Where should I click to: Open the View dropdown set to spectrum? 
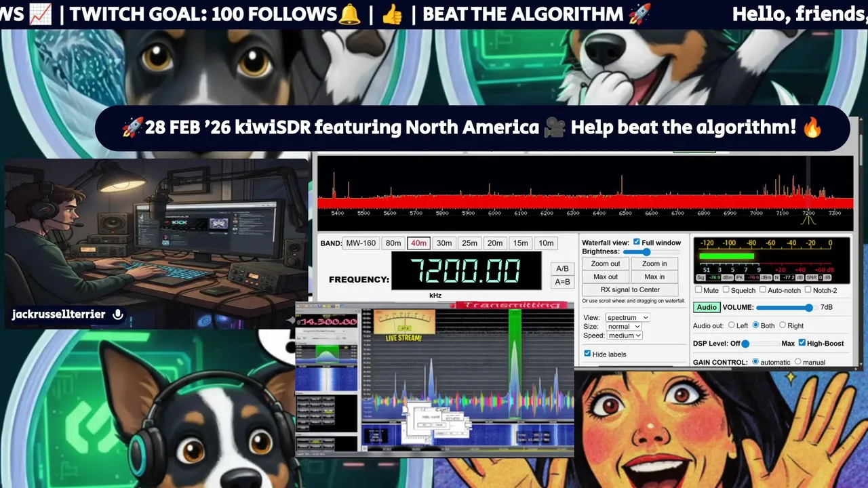627,317
